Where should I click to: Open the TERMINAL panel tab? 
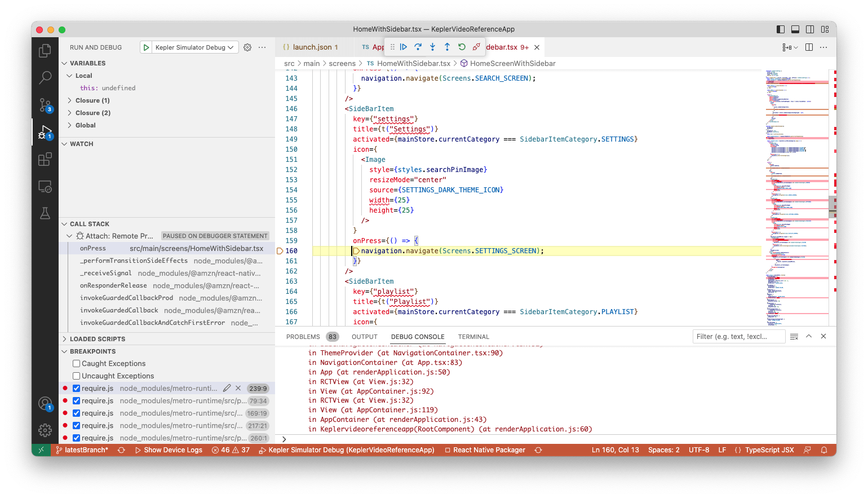click(x=473, y=337)
